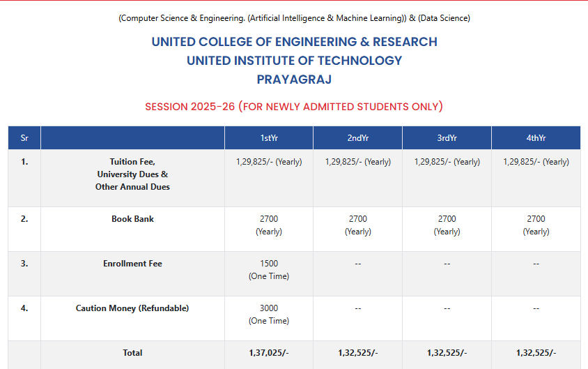Click the 3rdYr column header
588x369 pixels.
(447, 138)
